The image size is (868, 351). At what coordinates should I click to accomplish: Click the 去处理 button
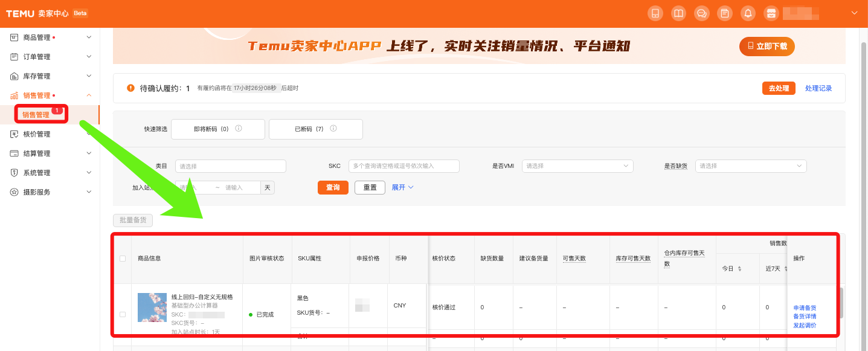(779, 88)
